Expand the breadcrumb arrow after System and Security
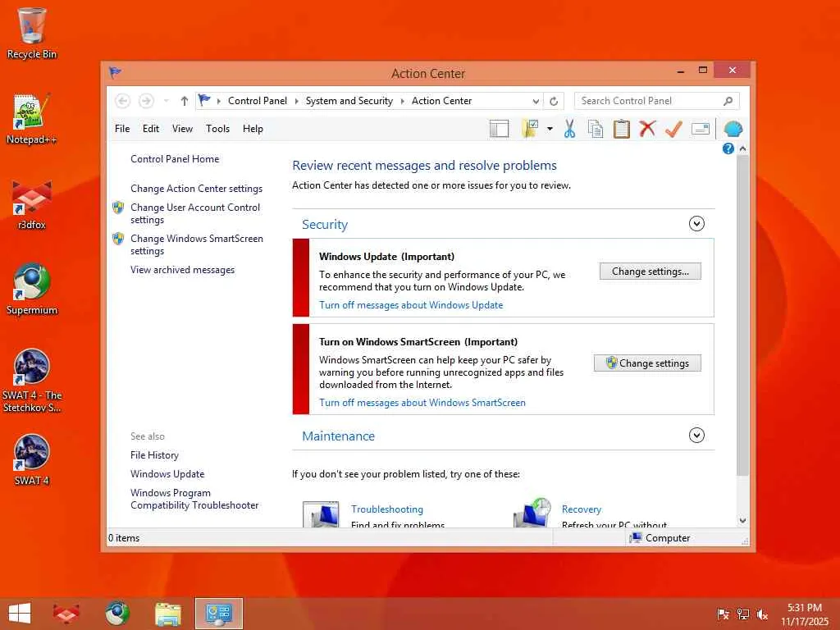The height and width of the screenshot is (630, 840). (402, 101)
